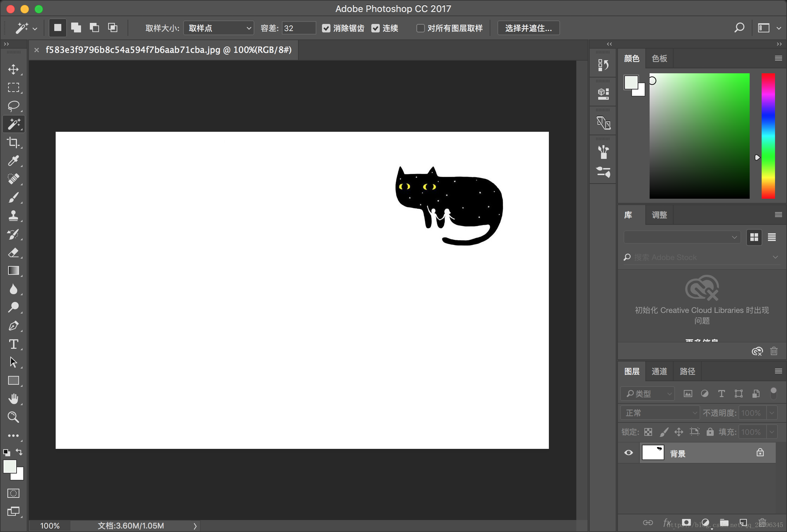The height and width of the screenshot is (532, 787).
Task: Select the Crop tool
Action: [13, 142]
